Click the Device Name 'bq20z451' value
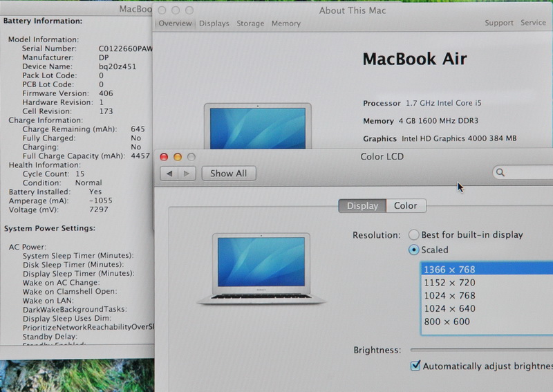The height and width of the screenshot is (392, 553). point(117,66)
